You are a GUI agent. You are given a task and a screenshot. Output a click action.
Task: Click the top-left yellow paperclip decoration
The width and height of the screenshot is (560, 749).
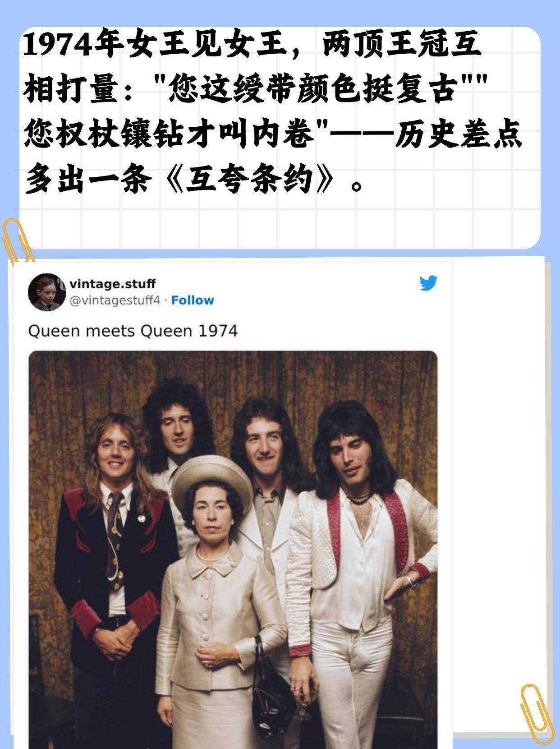pyautogui.click(x=16, y=241)
